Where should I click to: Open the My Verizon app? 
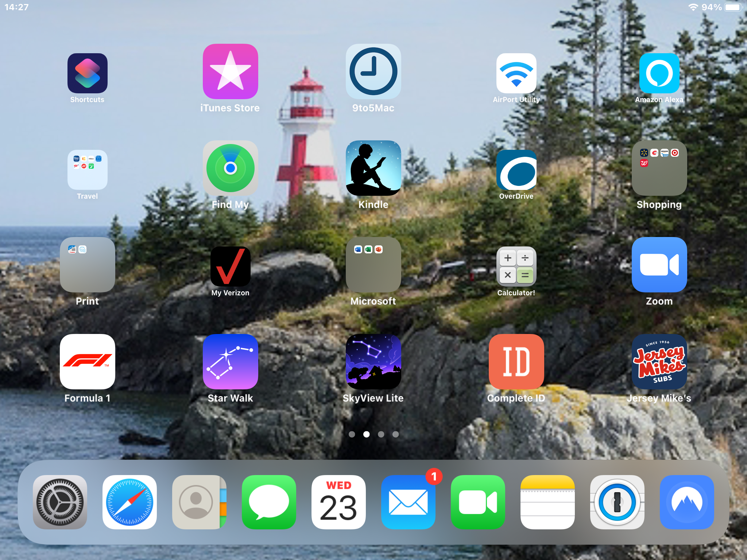click(230, 266)
